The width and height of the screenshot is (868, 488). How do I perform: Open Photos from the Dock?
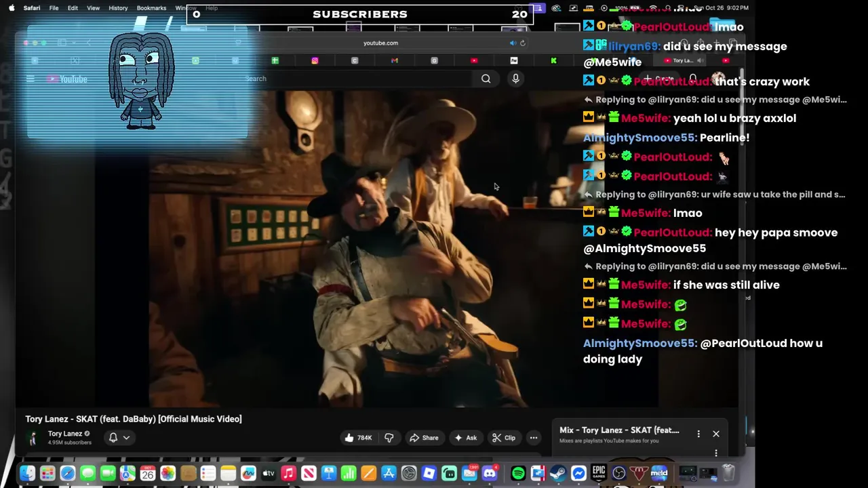(x=167, y=473)
